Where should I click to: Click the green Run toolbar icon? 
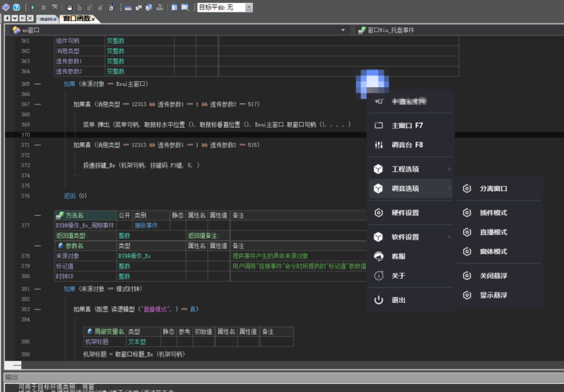33,7
